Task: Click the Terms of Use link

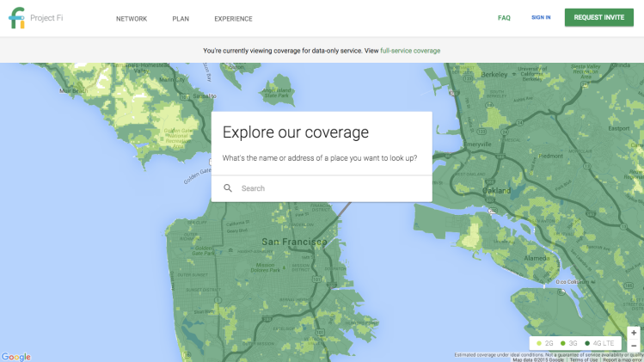Action: pos(583,360)
